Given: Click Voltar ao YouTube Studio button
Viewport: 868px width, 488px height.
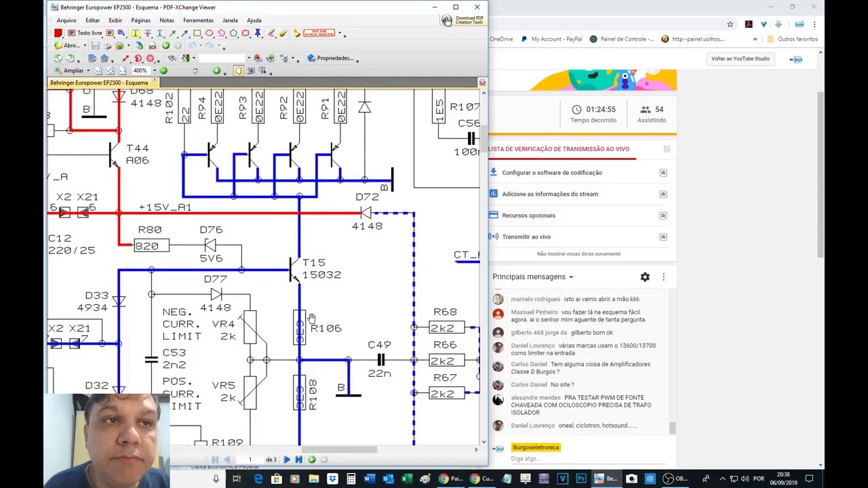Looking at the screenshot, I should click(741, 59).
